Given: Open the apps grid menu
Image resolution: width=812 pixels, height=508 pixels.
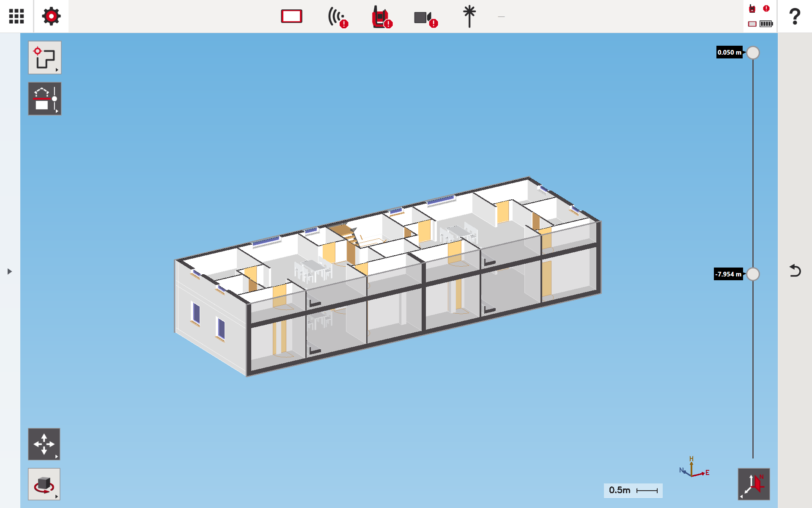Looking at the screenshot, I should pyautogui.click(x=16, y=16).
